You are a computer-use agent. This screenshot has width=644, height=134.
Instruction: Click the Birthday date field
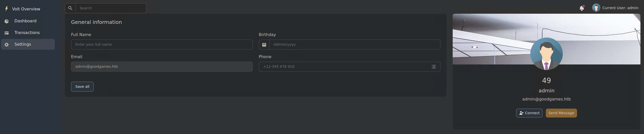(x=354, y=45)
